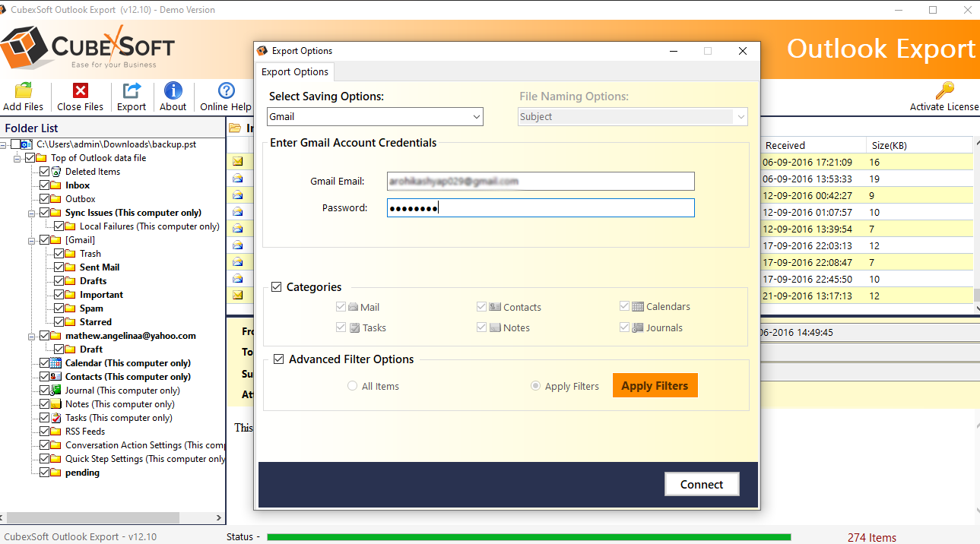Collapse the mathew.angelinaa@yahoo.com tree node
This screenshot has height=544, width=980.
click(33, 336)
